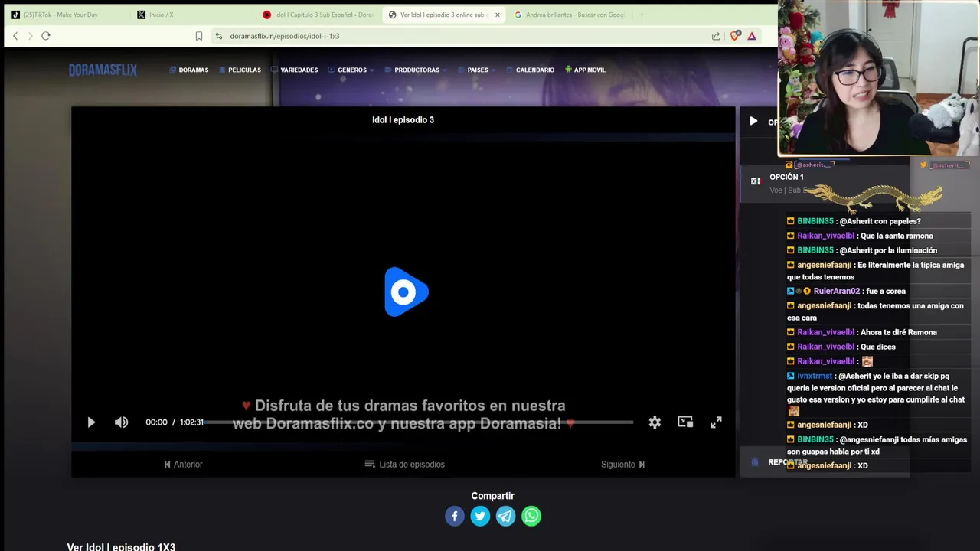The width and height of the screenshot is (980, 551).
Task: Open the Brave Shields lion icon
Action: (x=735, y=36)
